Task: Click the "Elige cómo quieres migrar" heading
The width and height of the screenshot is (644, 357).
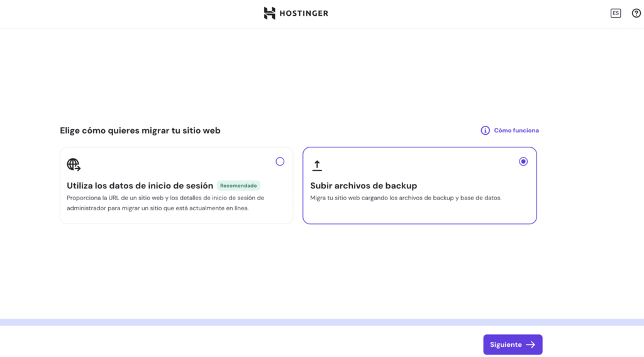Action: click(140, 131)
